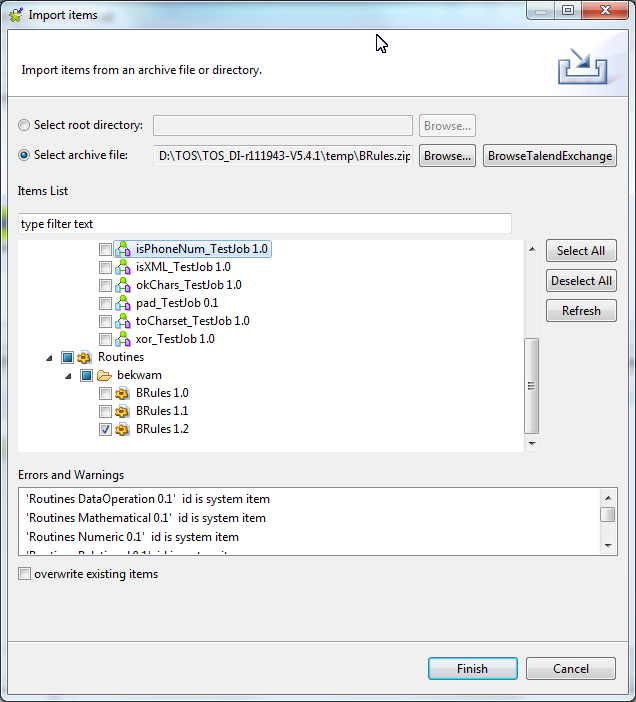This screenshot has width=636, height=702.
Task: Click the job icon beside isPhoneNum_TestJob 1.0
Action: coord(123,249)
